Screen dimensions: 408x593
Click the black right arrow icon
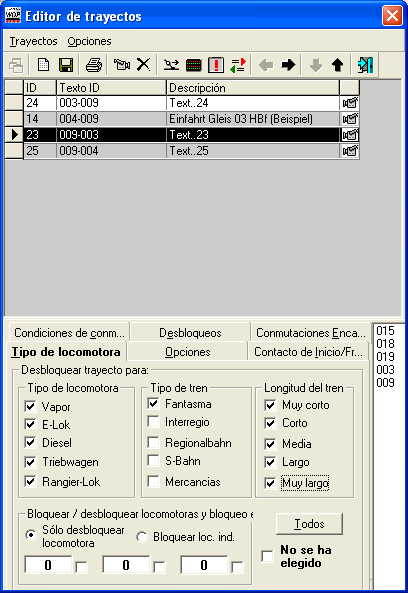click(288, 65)
